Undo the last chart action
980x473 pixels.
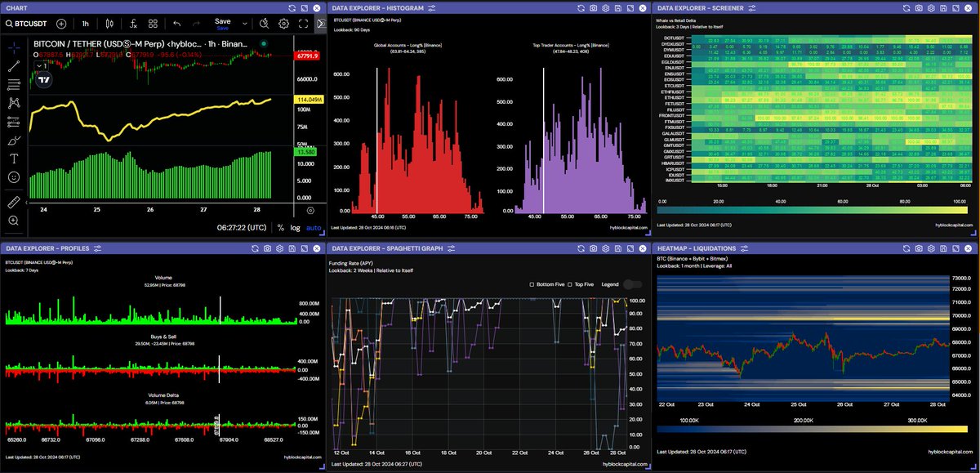(178, 23)
